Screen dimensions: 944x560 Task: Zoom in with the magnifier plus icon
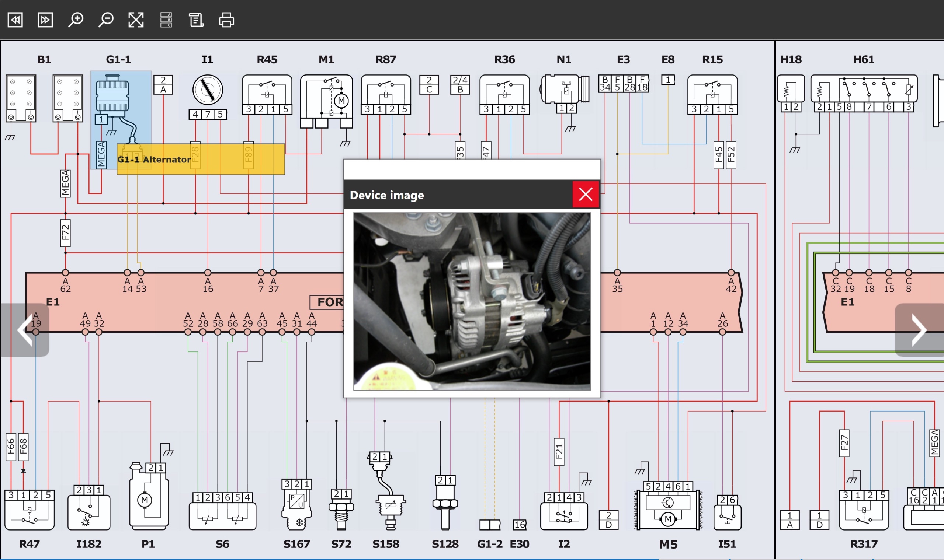pyautogui.click(x=76, y=20)
